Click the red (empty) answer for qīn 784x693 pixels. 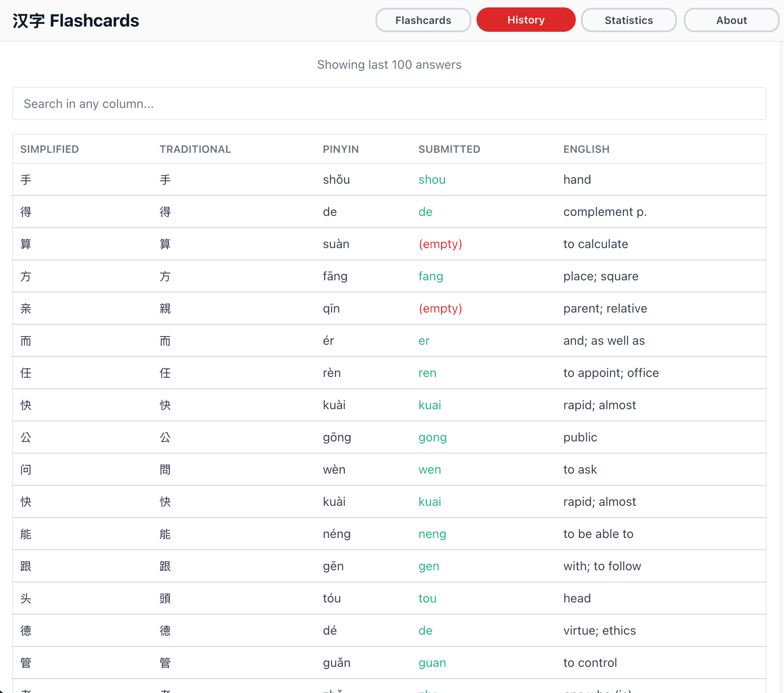(x=440, y=309)
